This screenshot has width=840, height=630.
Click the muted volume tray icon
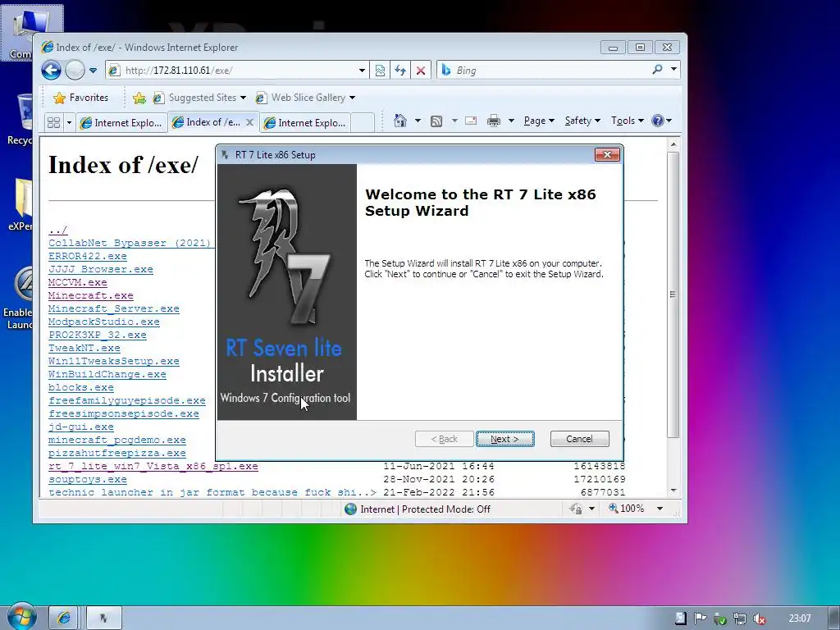[759, 619]
